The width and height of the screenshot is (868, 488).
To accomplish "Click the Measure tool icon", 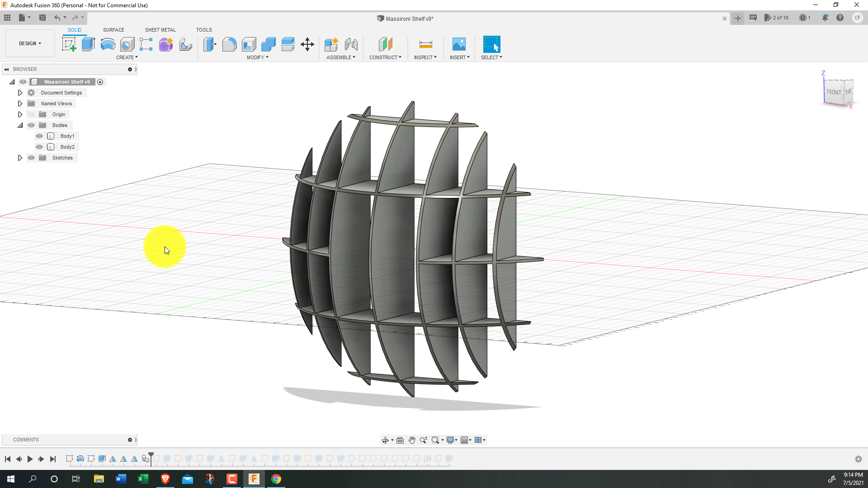I will [x=425, y=44].
